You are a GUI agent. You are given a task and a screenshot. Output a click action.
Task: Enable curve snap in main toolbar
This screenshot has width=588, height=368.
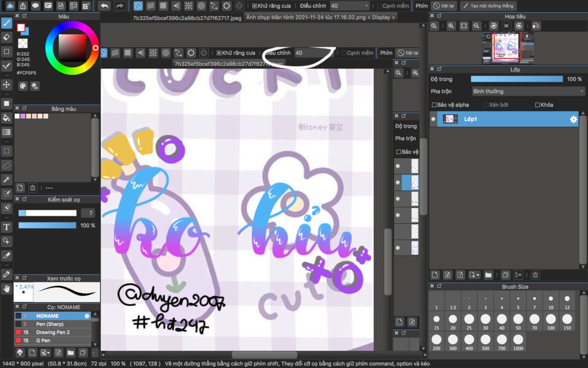214,6
